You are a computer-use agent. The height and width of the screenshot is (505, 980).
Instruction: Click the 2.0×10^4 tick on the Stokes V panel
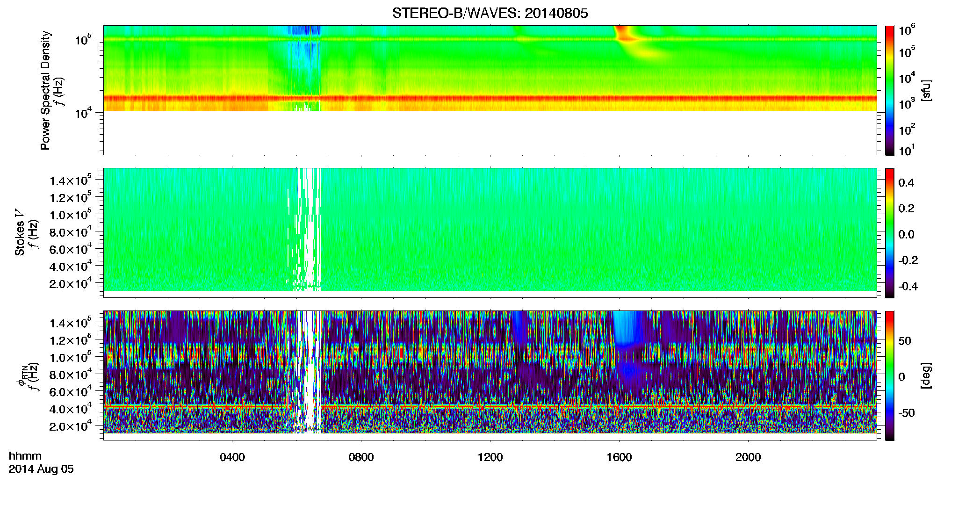click(70, 283)
